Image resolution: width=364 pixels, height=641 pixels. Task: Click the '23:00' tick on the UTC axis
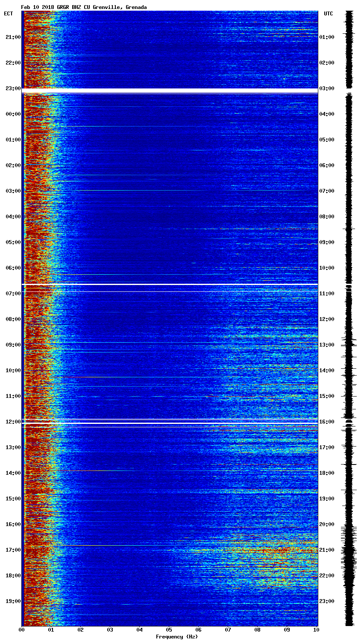(327, 601)
